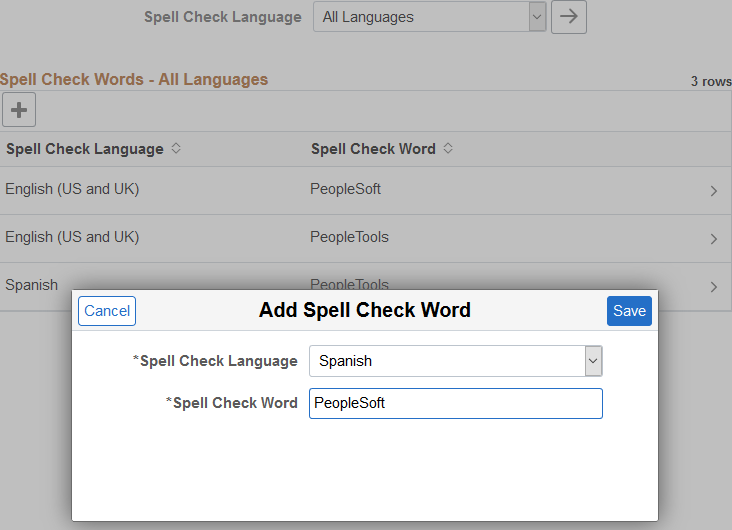Click the arrow button beside All Languages
732x530 pixels.
coord(569,17)
